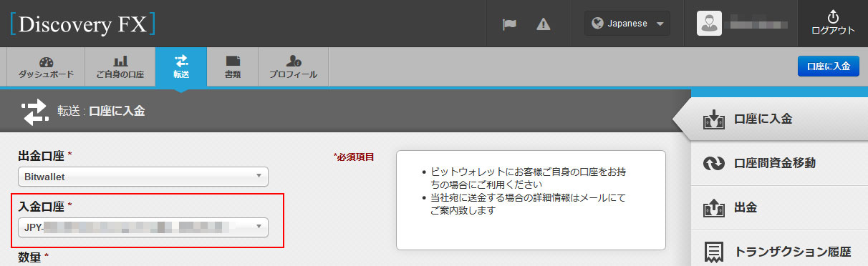This screenshot has height=266, width=868.
Task: Expand the Japanese language dropdown
Action: [x=627, y=24]
